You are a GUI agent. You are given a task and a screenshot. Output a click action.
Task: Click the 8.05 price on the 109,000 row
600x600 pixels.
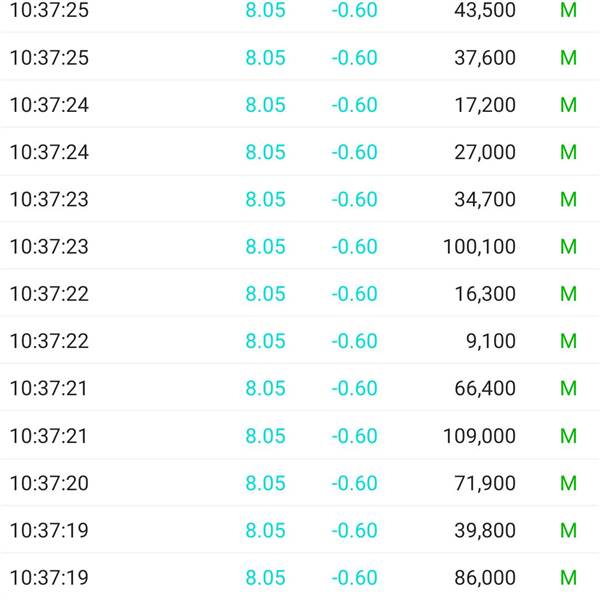pos(265,435)
